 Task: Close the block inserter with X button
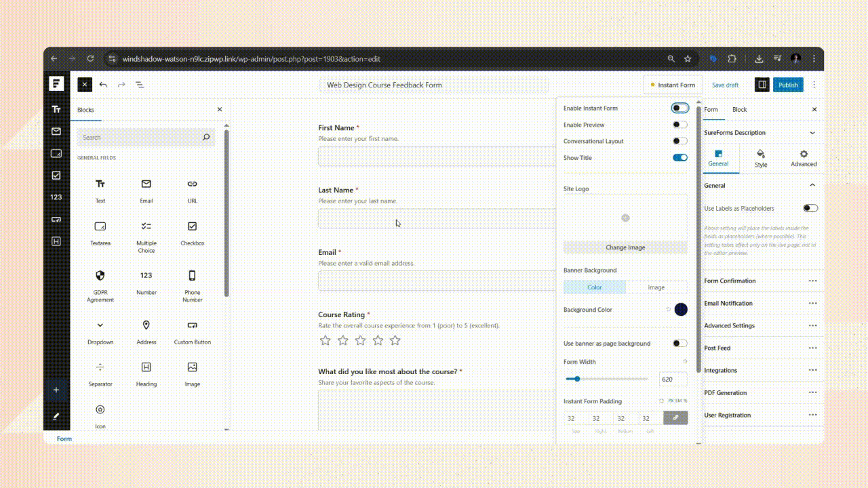(x=84, y=85)
